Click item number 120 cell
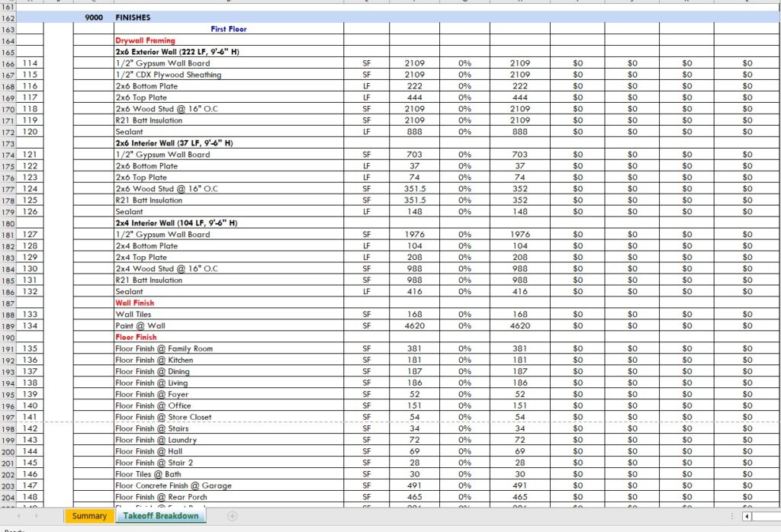781x532 pixels. [30, 132]
